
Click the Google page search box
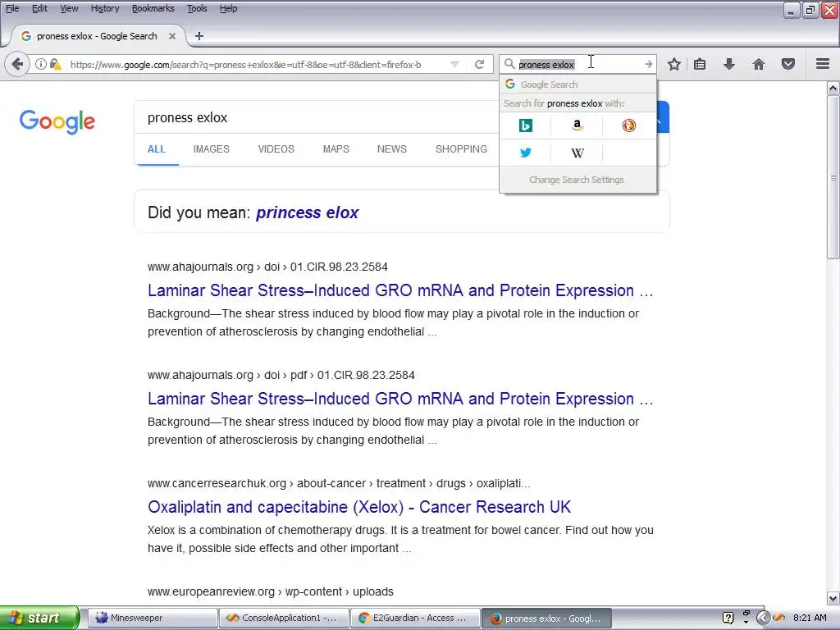(316, 117)
